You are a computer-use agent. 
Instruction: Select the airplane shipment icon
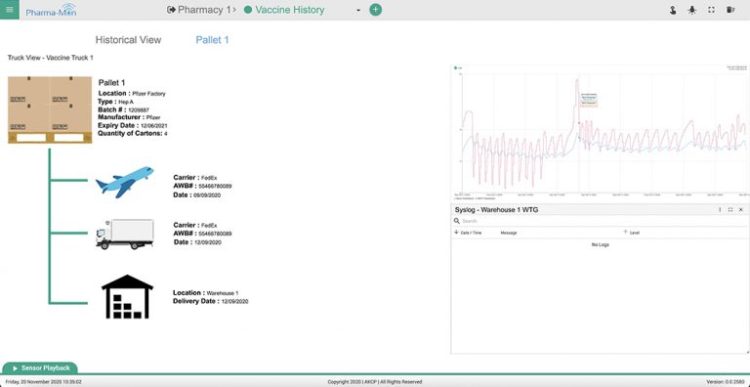click(x=124, y=182)
